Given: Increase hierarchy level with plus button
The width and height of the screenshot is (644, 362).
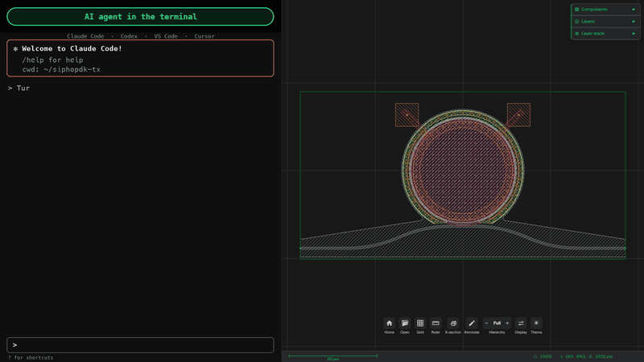Looking at the screenshot, I should pos(507,323).
